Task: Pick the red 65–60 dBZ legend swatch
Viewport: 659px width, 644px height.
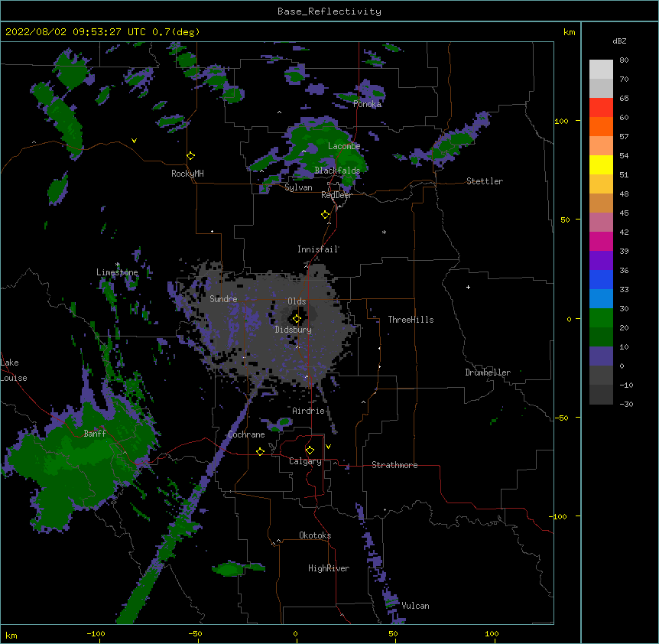Action: [x=601, y=107]
